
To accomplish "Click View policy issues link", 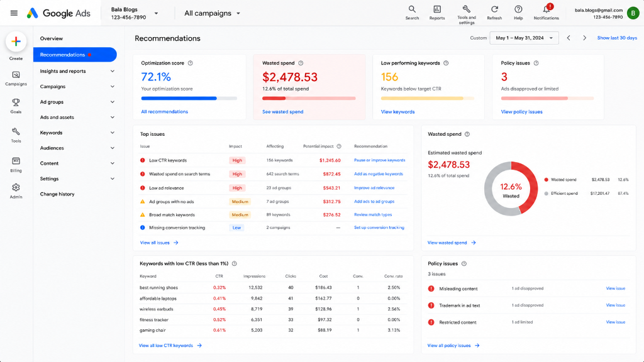I will 521,112.
